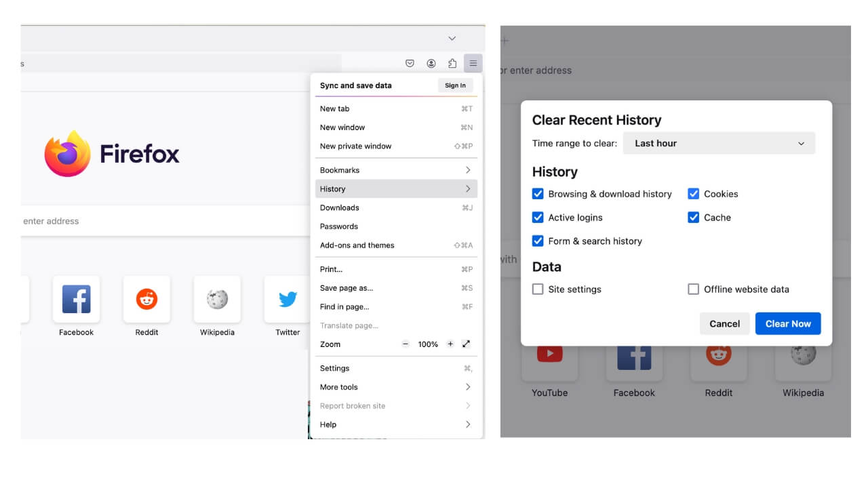
Task: Open the Reddit shortcut tile
Action: point(146,298)
